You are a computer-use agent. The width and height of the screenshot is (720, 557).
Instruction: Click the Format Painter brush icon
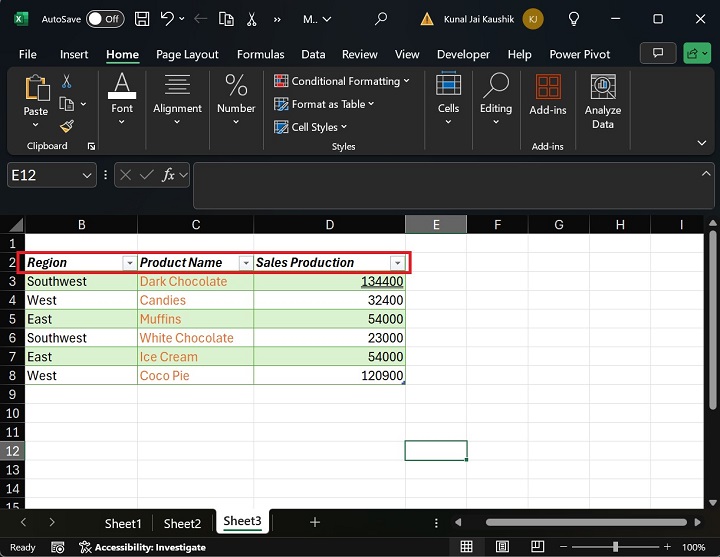67,126
